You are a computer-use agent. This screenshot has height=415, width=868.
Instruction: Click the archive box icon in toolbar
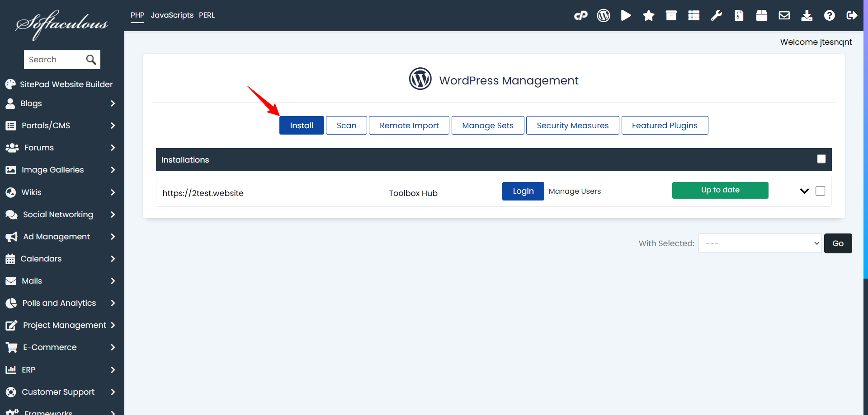671,16
